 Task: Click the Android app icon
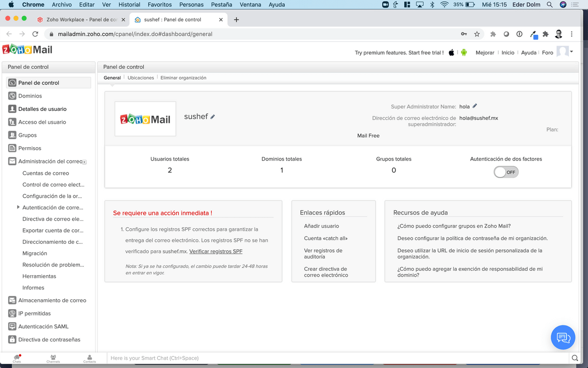point(464,53)
